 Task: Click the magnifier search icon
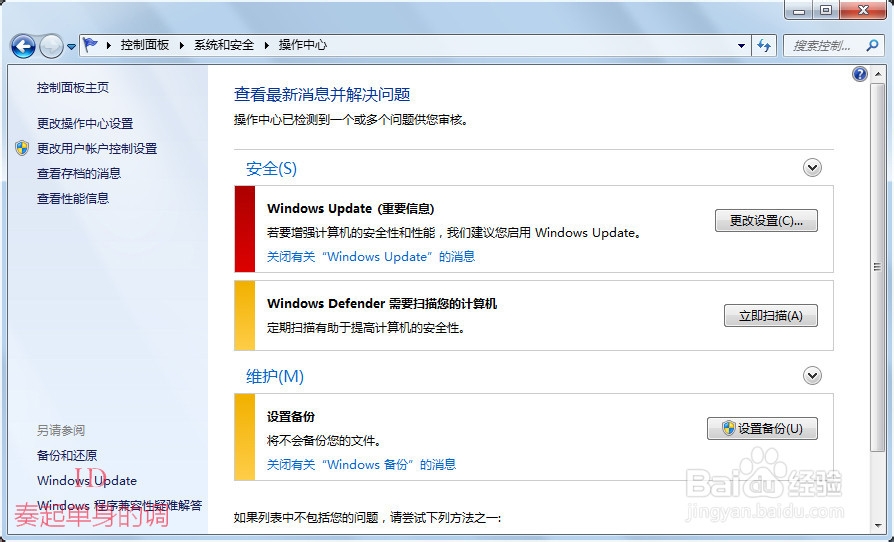click(872, 45)
